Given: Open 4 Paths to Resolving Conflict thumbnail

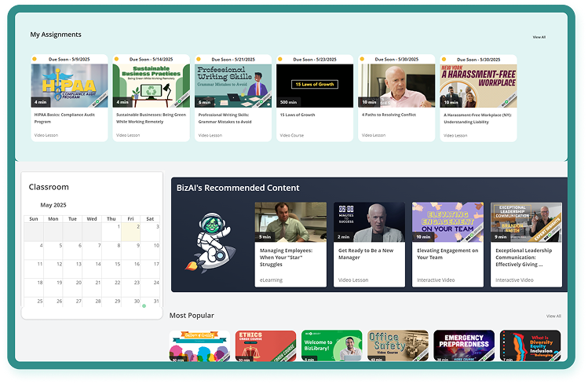Looking at the screenshot, I should 396,86.
